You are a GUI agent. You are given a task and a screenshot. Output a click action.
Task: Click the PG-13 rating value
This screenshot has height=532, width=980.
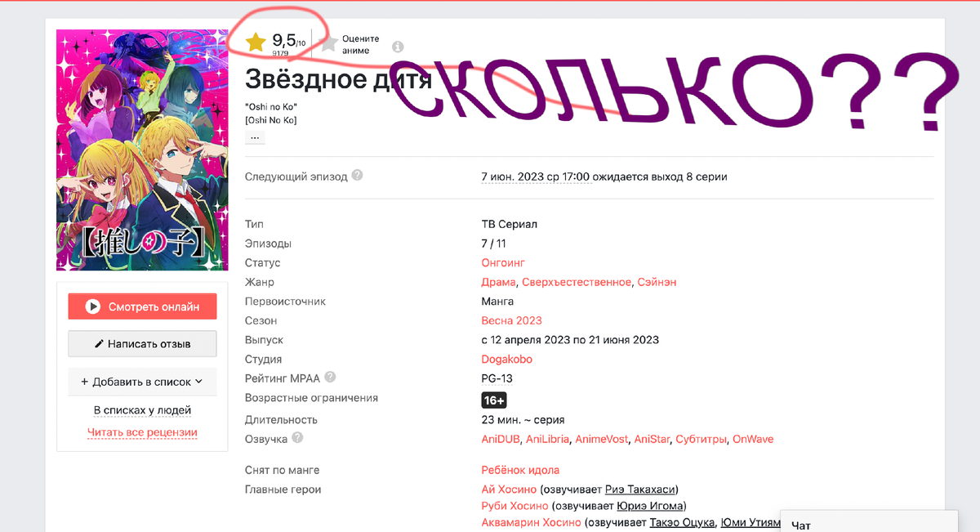[x=497, y=378]
